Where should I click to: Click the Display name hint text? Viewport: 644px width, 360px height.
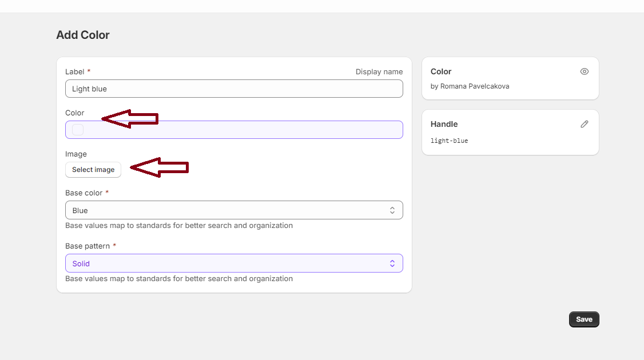(379, 72)
